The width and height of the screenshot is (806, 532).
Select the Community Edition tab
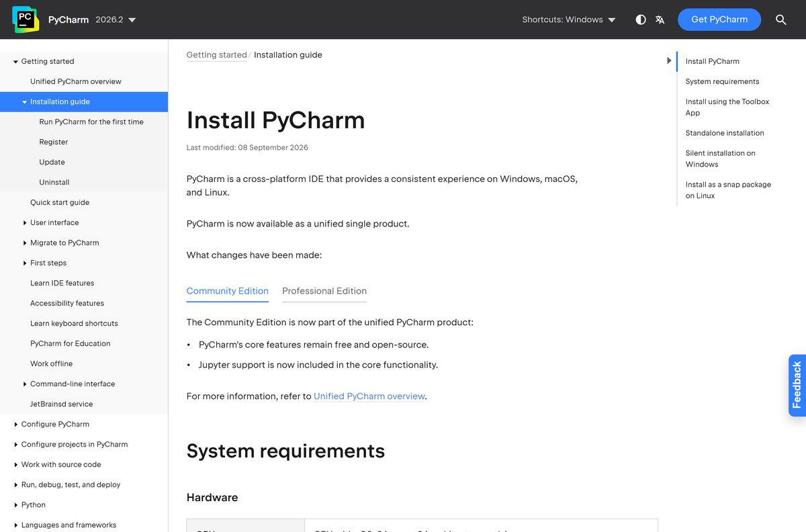(x=227, y=291)
